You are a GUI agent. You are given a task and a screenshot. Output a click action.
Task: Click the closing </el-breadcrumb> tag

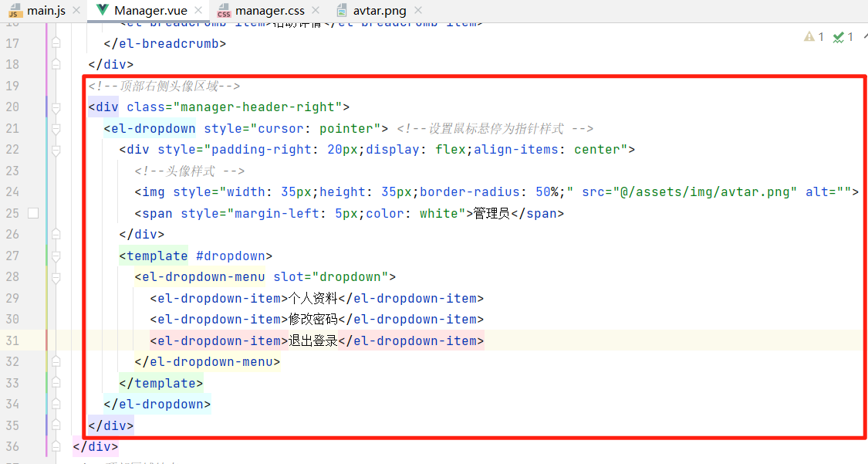tap(165, 43)
